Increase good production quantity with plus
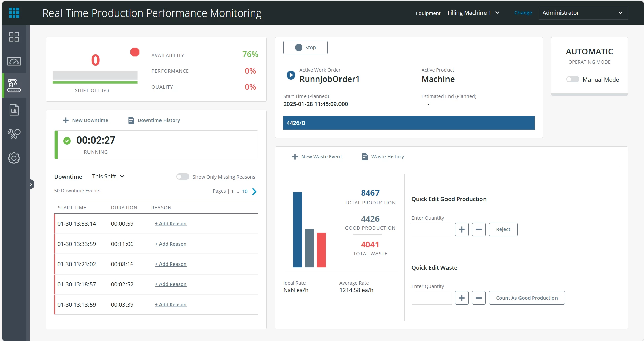644x341 pixels. [462, 229]
